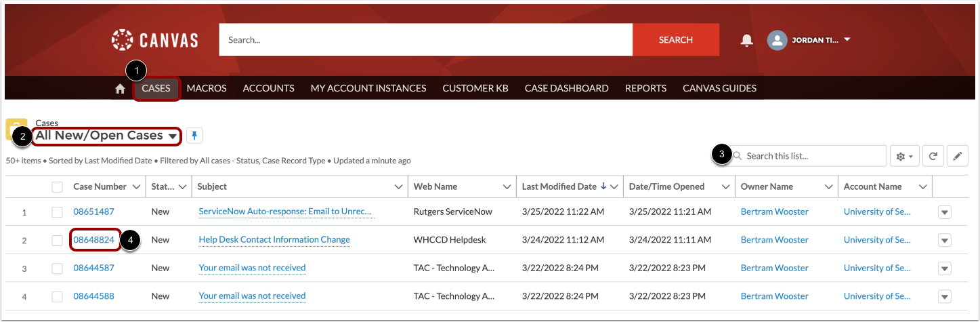
Task: Click the Search this list field
Action: [808, 156]
